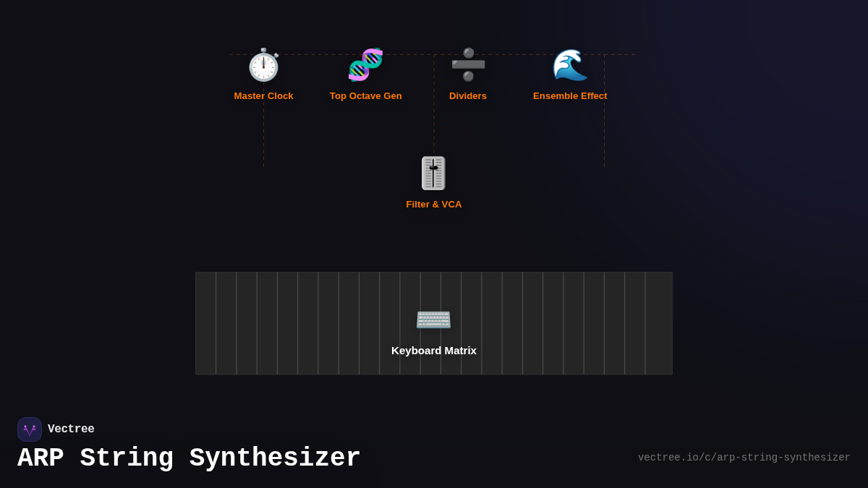Click the Vectree brand name text
This screenshot has width=868, height=488.
point(71,429)
